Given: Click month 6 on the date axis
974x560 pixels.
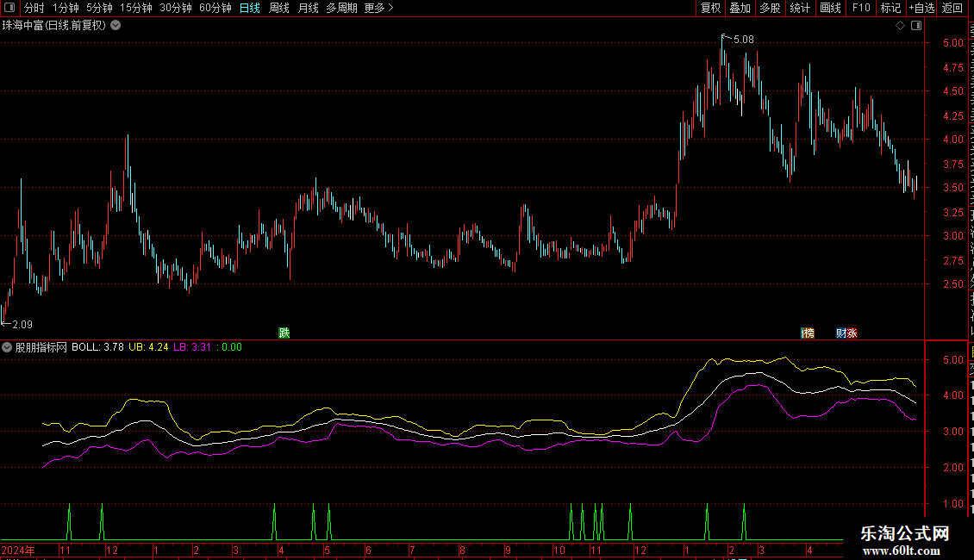Looking at the screenshot, I should [x=368, y=551].
